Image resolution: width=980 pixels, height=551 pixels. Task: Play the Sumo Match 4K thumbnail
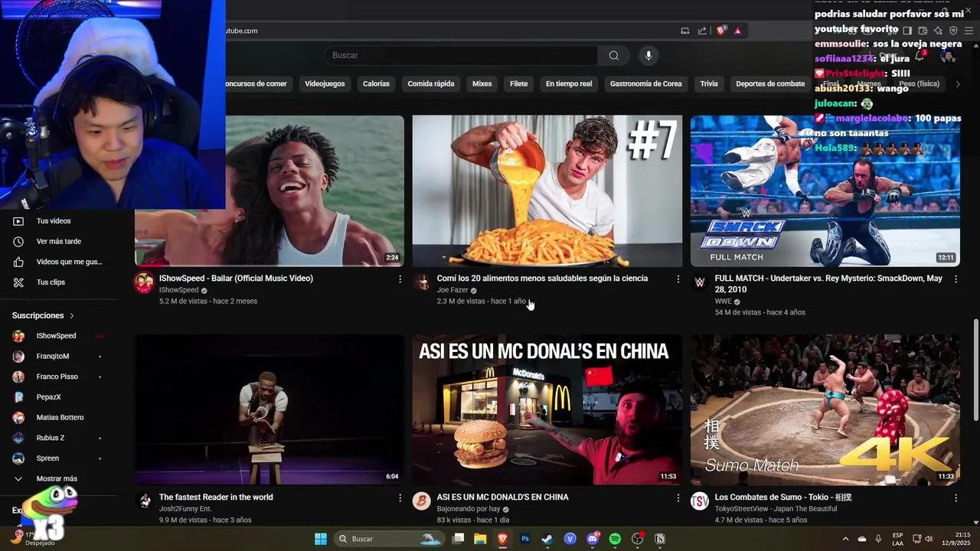(825, 409)
